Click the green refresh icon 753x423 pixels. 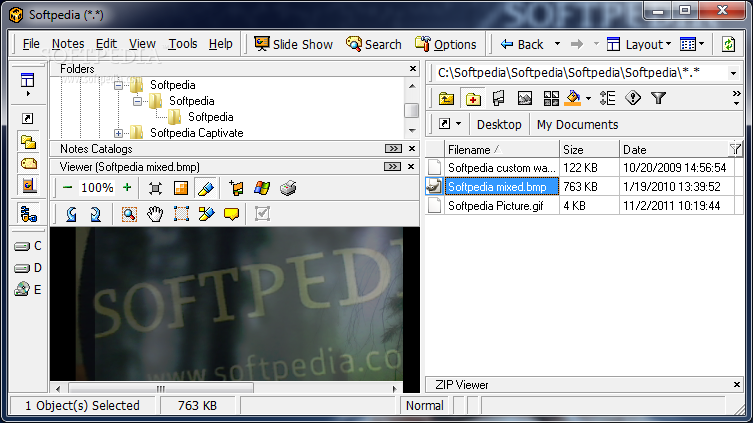729,44
